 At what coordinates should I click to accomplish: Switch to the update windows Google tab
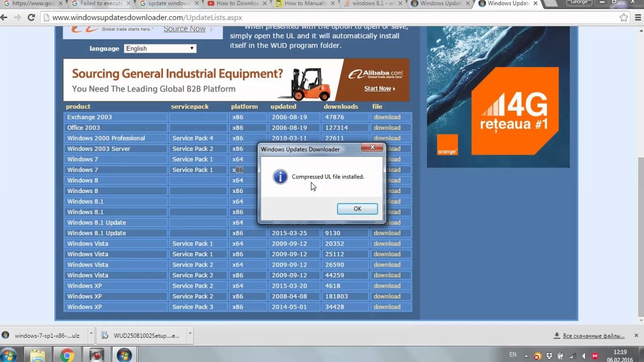[x=169, y=4]
